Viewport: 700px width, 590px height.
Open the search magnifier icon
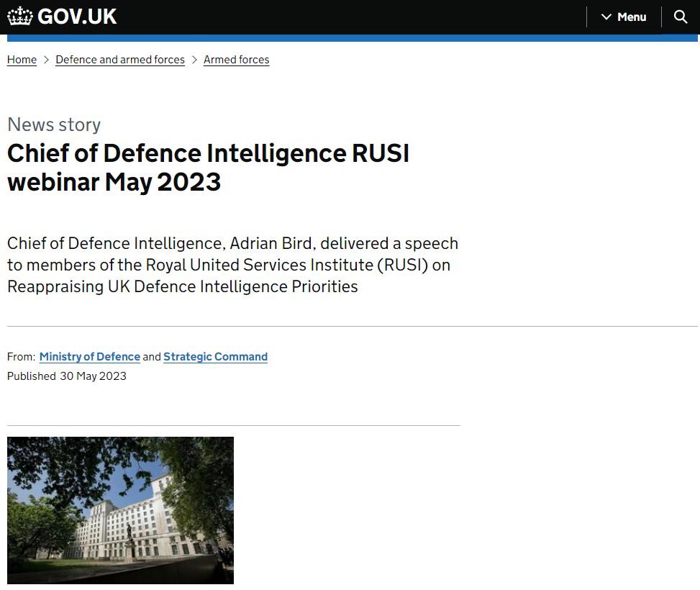[681, 17]
